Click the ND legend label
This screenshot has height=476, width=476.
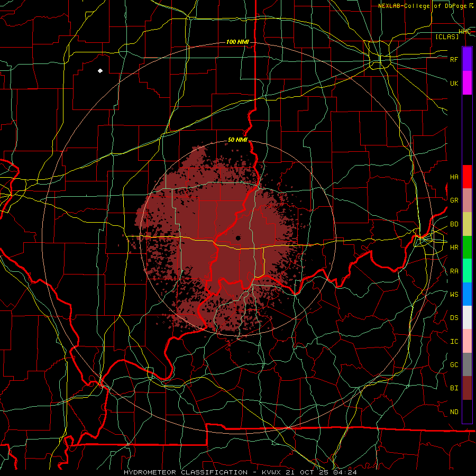point(454,412)
